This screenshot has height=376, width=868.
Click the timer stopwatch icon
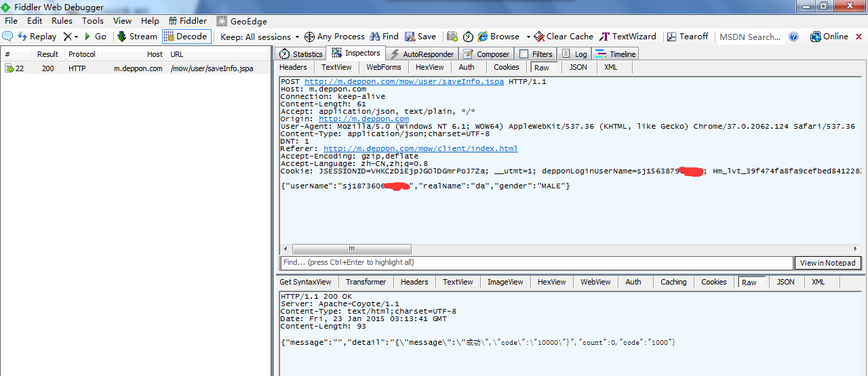[x=468, y=37]
